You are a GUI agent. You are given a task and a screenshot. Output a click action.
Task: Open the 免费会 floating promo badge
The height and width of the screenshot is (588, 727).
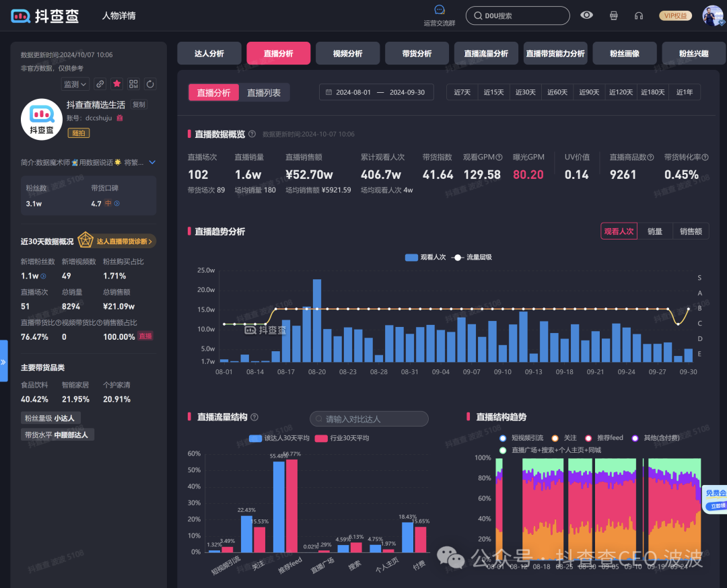715,499
